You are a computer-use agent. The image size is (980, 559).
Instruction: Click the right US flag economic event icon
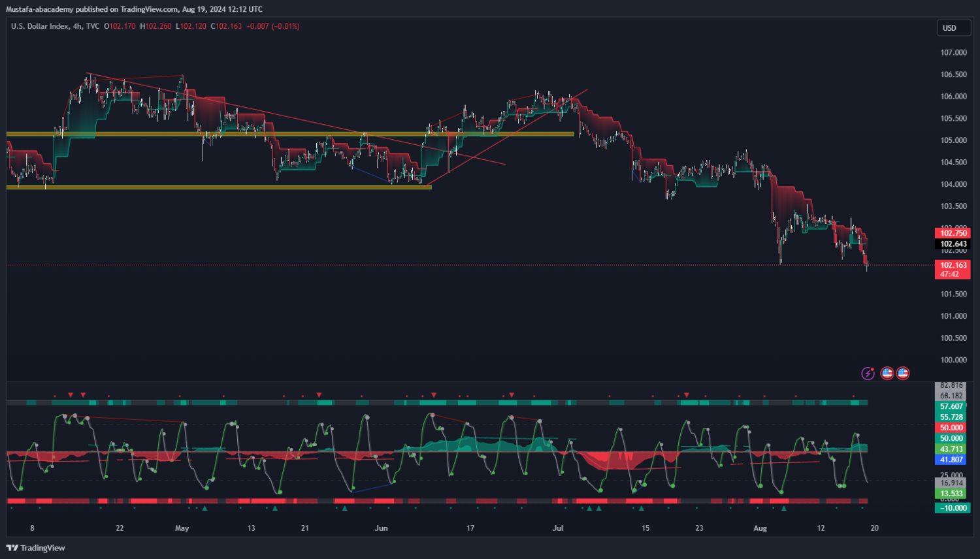point(903,374)
